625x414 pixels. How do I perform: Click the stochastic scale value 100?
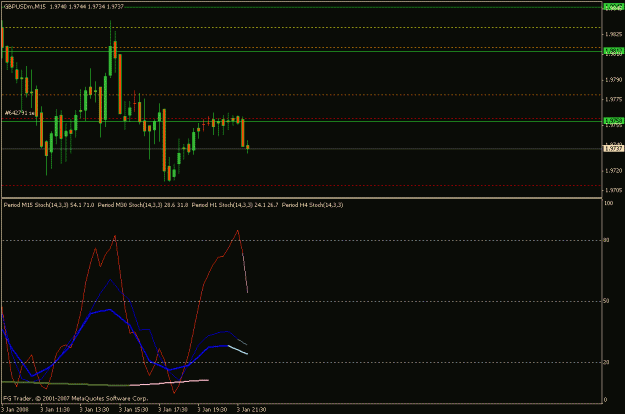click(x=608, y=203)
